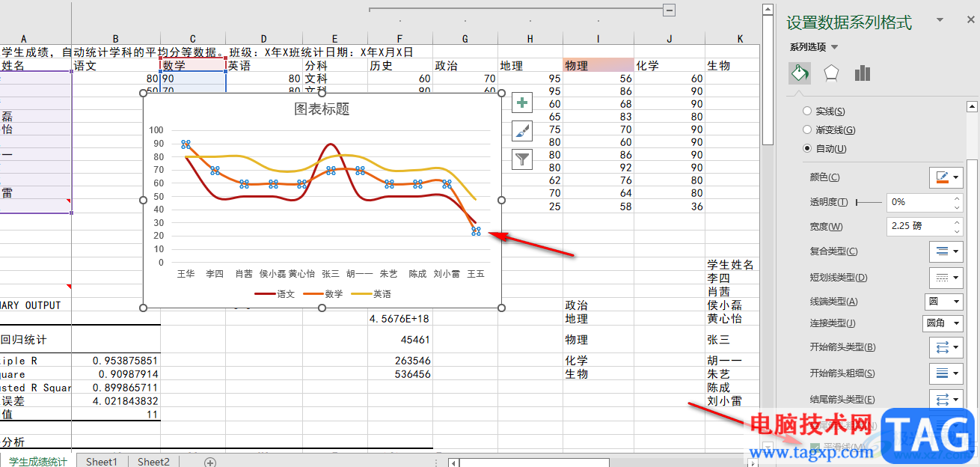Switch to Sheet2 tab
This screenshot has height=467, width=980.
[x=153, y=462]
